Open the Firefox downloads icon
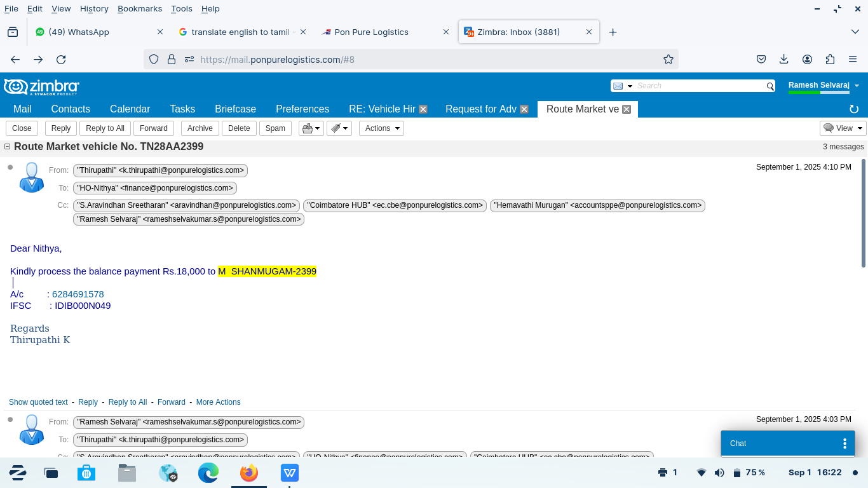Image resolution: width=868 pixels, height=488 pixels. pyautogui.click(x=784, y=59)
